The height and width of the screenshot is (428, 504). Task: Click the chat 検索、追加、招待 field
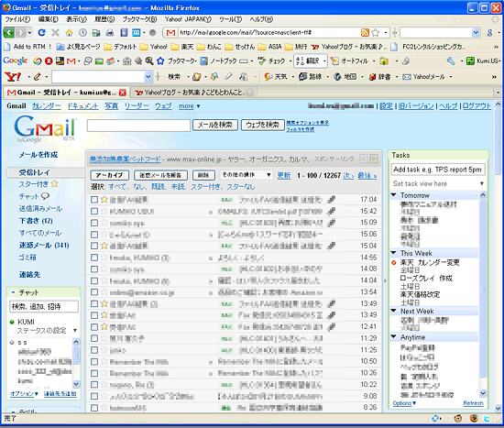(x=44, y=306)
